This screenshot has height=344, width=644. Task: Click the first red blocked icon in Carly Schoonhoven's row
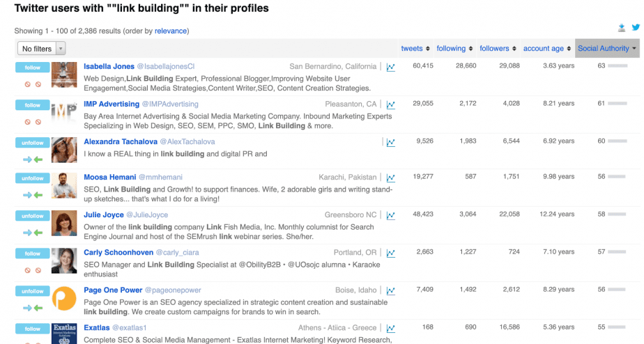27,270
